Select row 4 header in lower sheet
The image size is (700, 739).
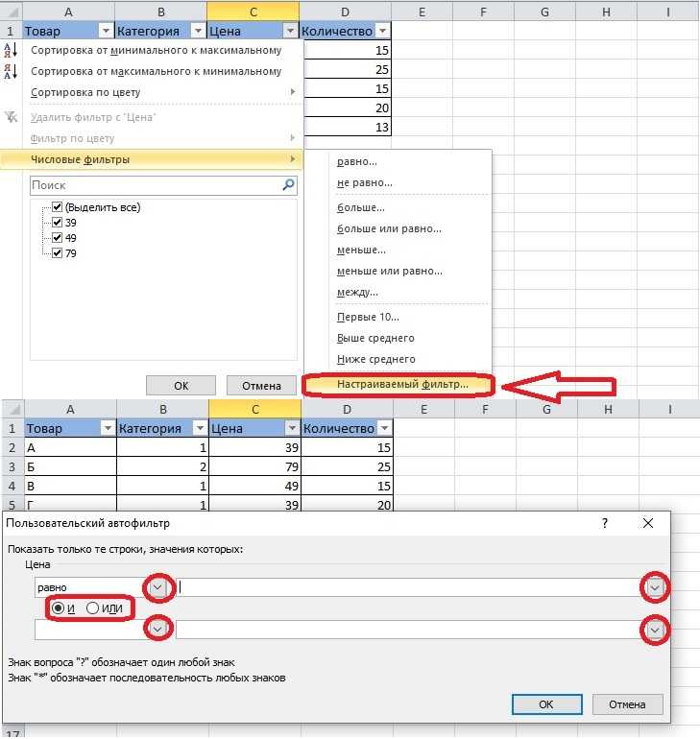click(x=12, y=486)
